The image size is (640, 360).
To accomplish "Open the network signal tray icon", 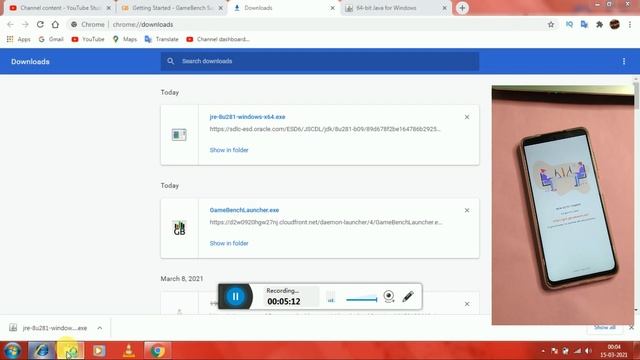I will click(x=577, y=351).
